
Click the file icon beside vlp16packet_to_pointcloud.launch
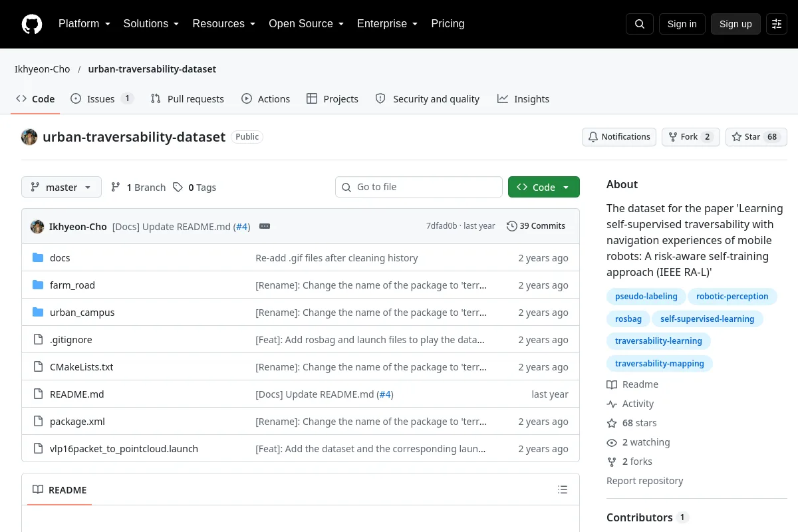(38, 449)
